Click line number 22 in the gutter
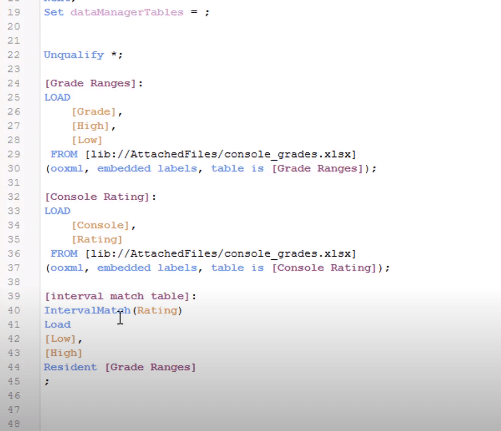Image resolution: width=501 pixels, height=431 pixels. (x=14, y=55)
